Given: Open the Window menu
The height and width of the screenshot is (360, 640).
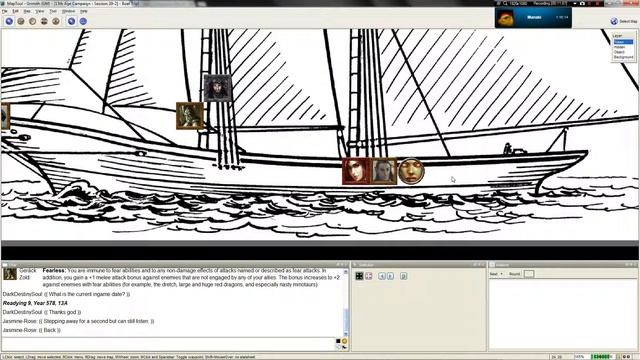Looking at the screenshot, I should tap(68, 11).
